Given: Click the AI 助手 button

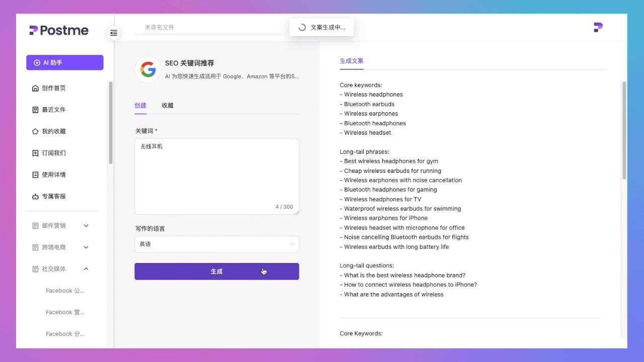Looking at the screenshot, I should (x=64, y=62).
